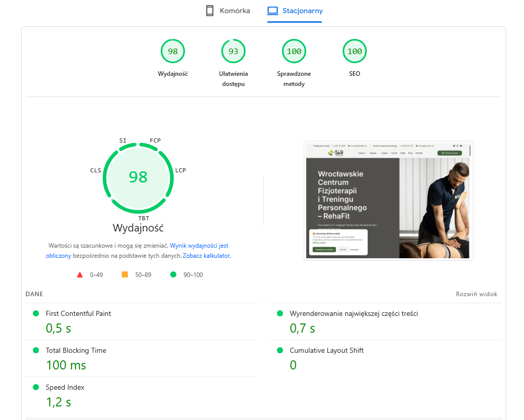Click the red triangle 0–49 legend icon

click(79, 274)
